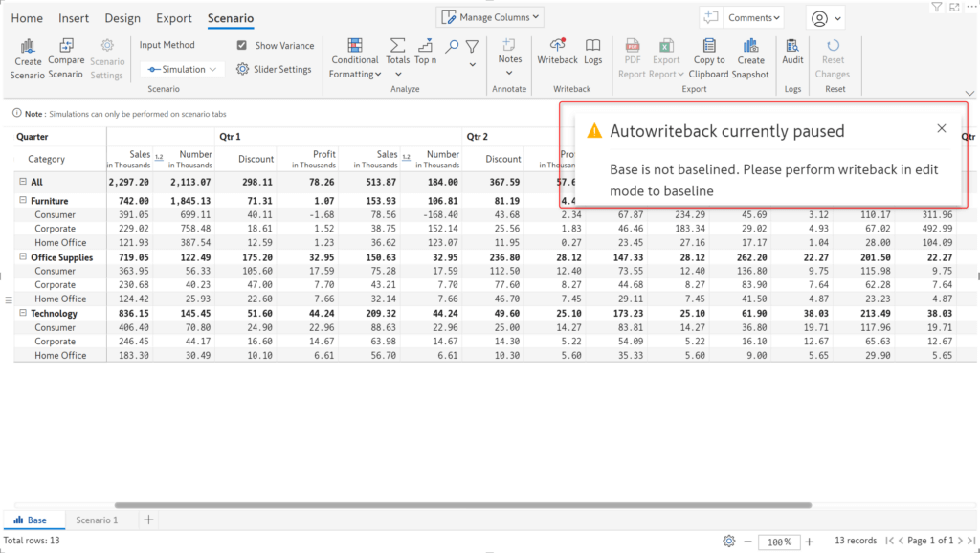Open the Manage Columns dropdown

coord(489,16)
